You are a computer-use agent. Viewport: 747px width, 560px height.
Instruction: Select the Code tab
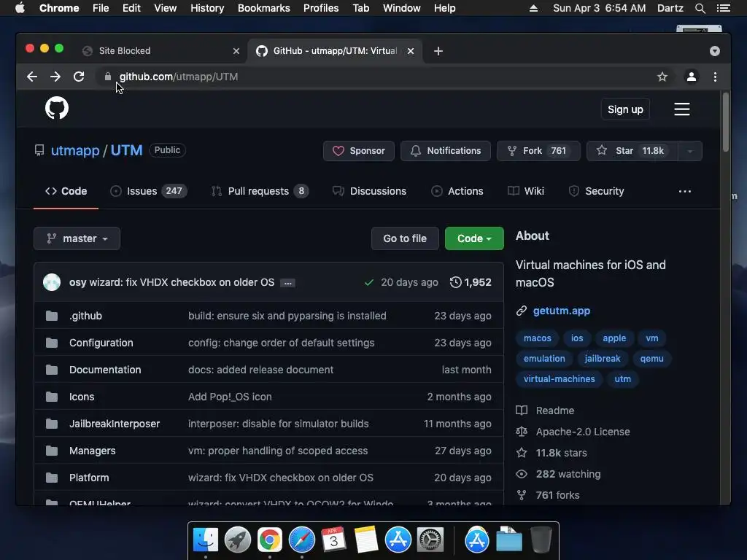point(66,191)
